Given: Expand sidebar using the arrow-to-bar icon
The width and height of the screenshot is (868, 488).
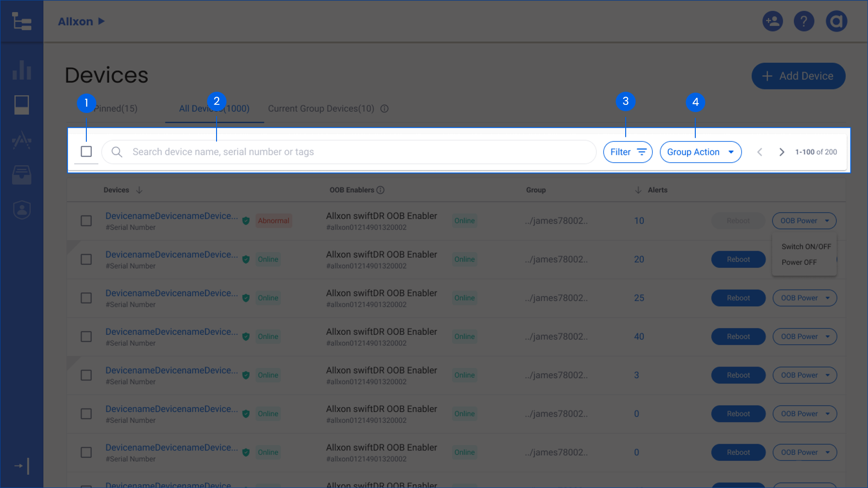Looking at the screenshot, I should pos(22,466).
